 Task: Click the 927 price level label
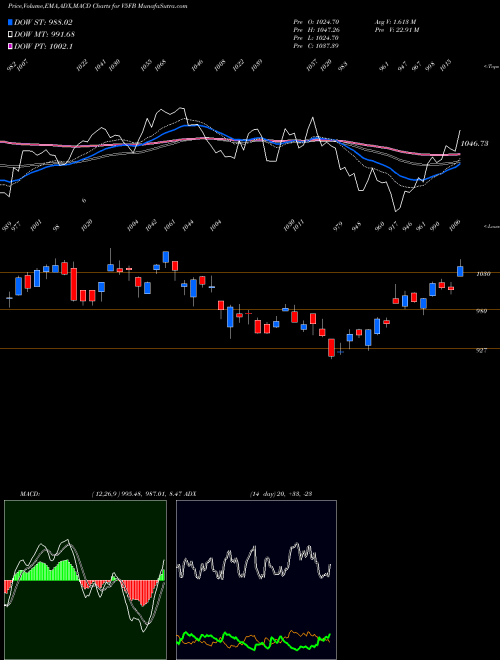[481, 350]
